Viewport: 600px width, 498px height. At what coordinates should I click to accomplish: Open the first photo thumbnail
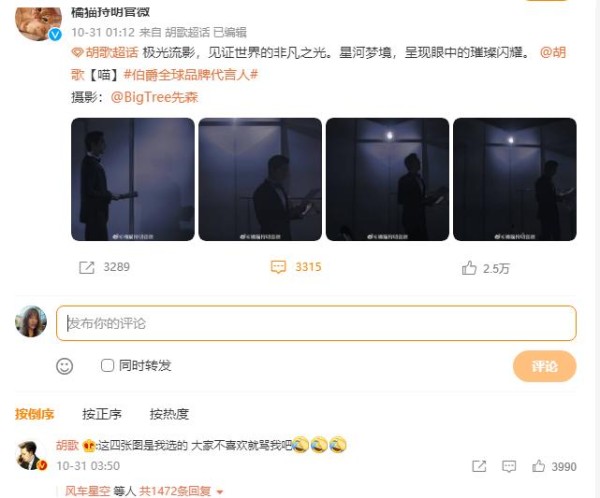tap(133, 179)
